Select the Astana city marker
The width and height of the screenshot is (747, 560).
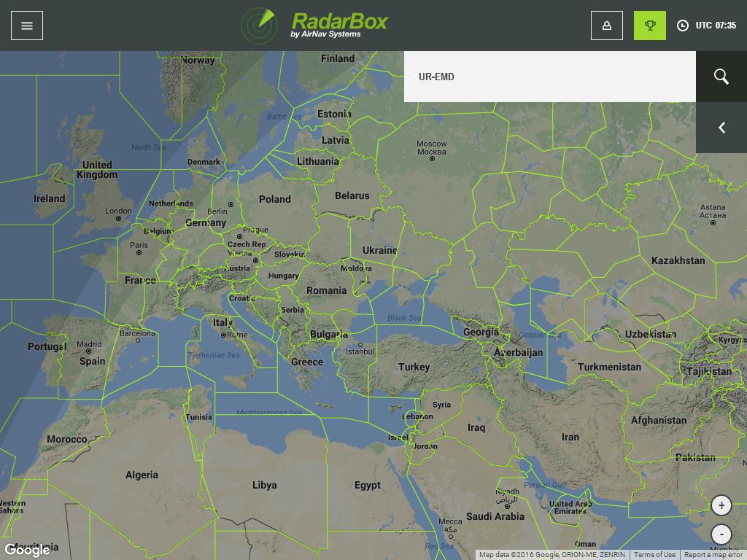click(713, 222)
